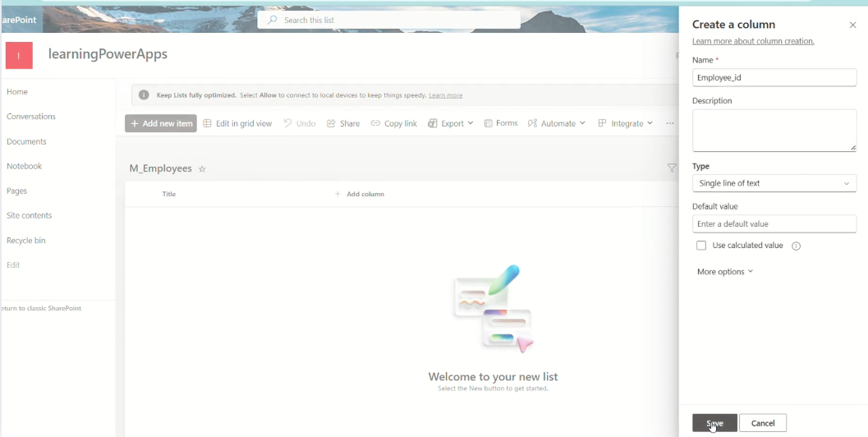Open Conversations in left navigation

coord(31,117)
